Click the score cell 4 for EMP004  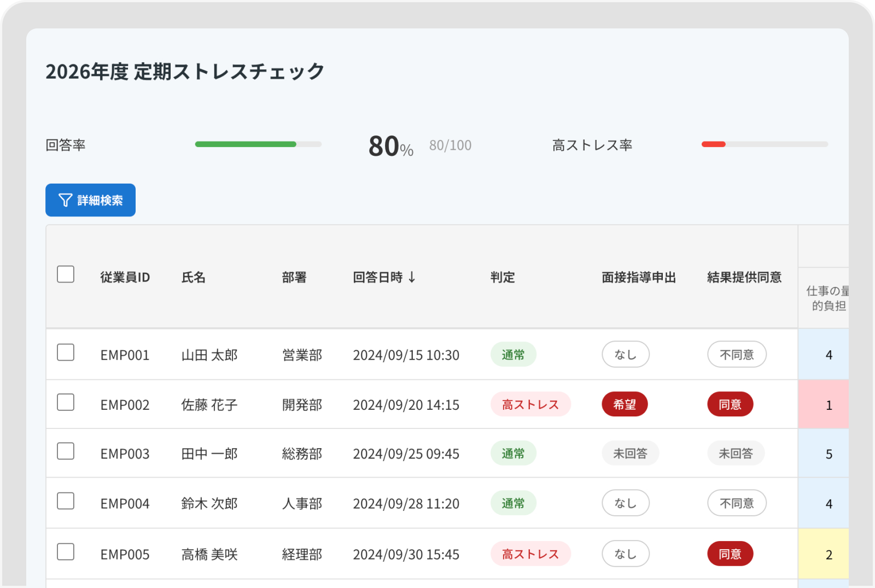click(824, 503)
